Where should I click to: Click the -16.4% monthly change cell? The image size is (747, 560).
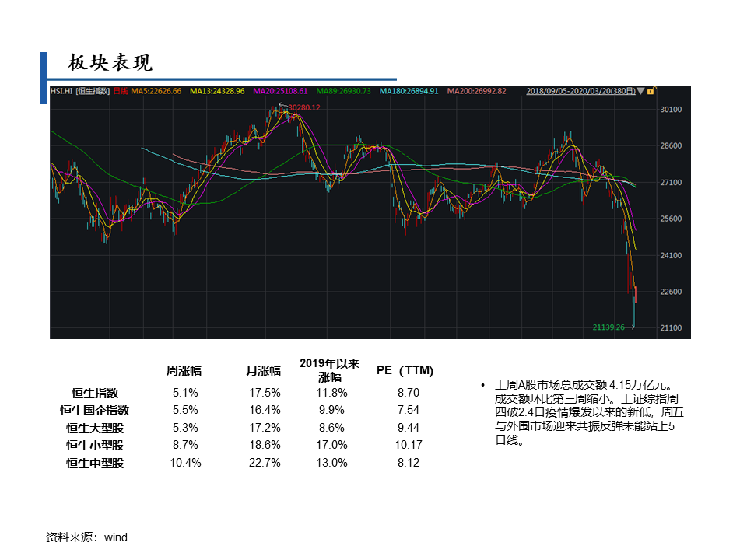click(x=263, y=410)
